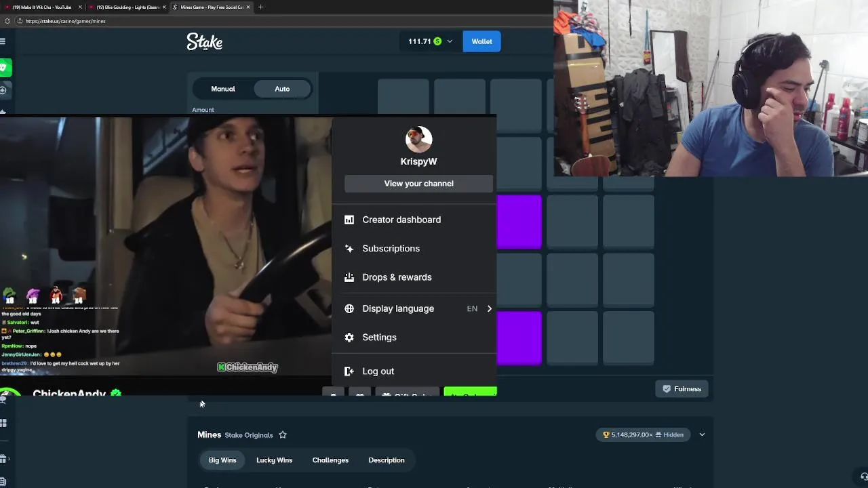Switch to the Make It Wit Chu YouTube tab
The height and width of the screenshot is (488, 868).
42,7
